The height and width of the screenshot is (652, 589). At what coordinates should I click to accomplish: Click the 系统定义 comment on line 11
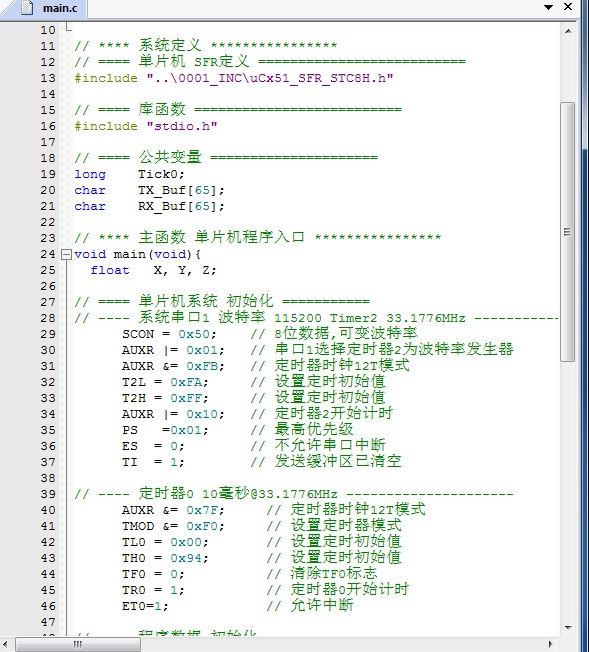[206, 45]
